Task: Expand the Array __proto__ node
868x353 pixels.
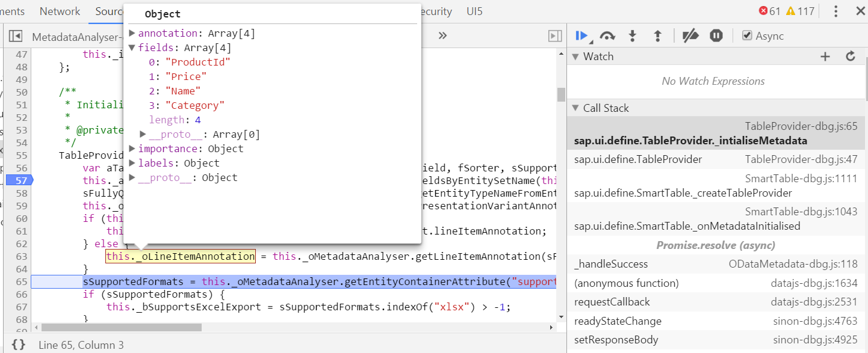Action: tap(143, 134)
